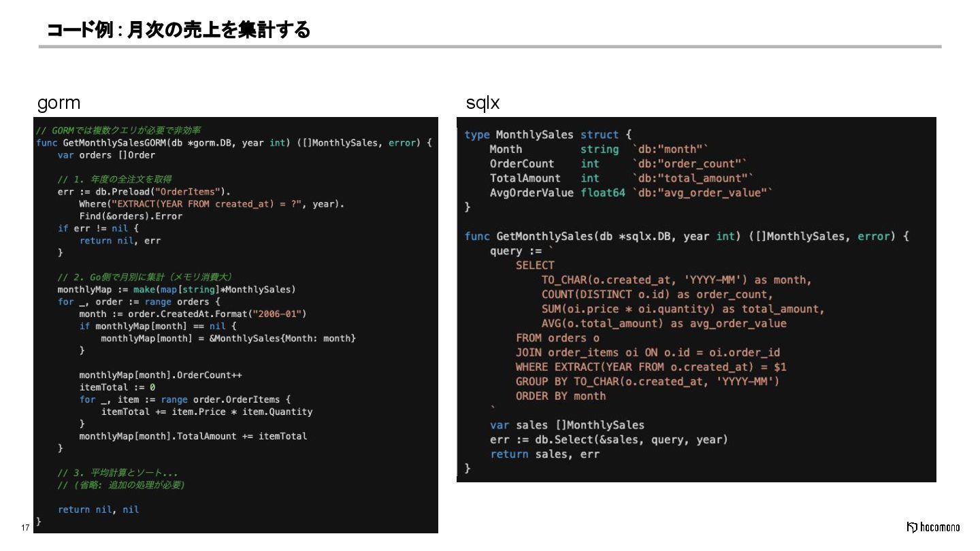Click the SELECT column 'TO_CHAR(o.created_at, 'YYYY-MM') as month,'
The image size is (980, 551).
coord(676,280)
